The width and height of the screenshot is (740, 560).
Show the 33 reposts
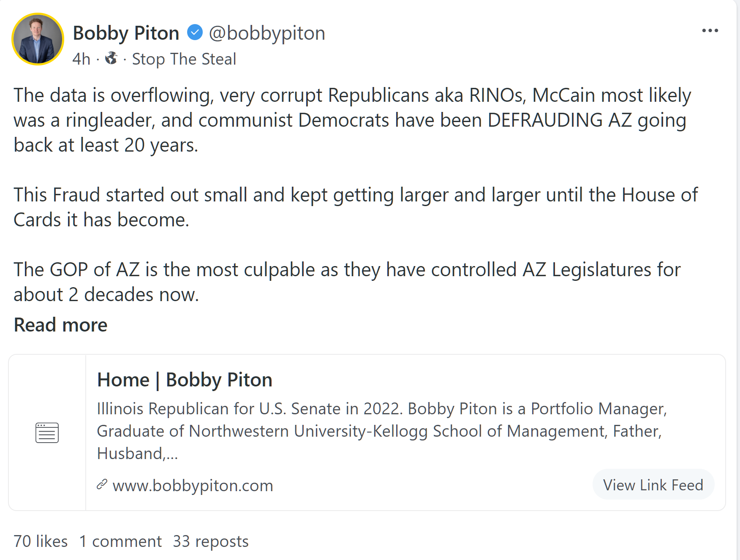point(211,541)
